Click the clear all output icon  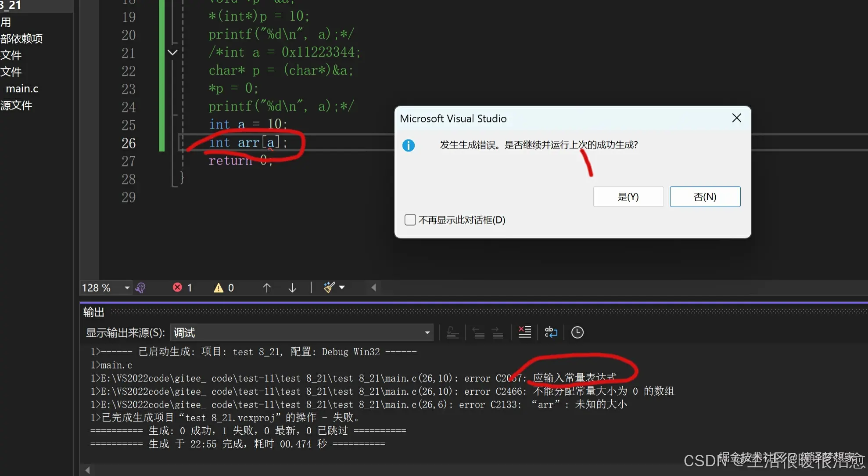(524, 332)
